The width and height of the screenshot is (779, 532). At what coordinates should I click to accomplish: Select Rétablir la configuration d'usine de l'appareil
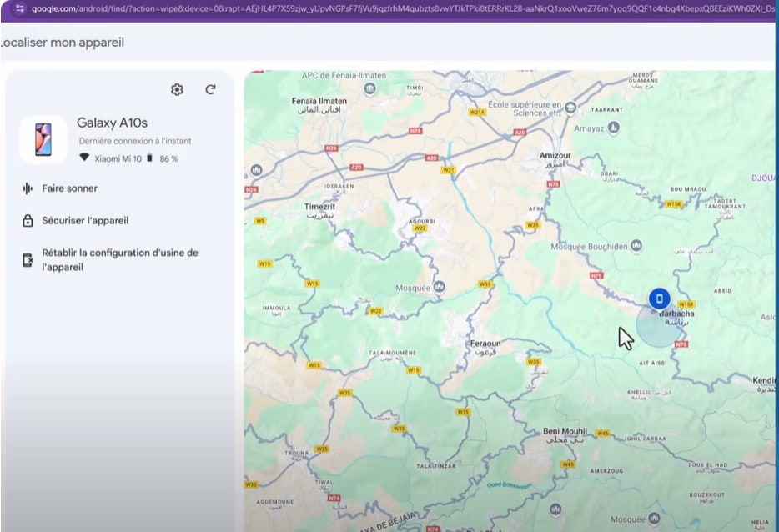(120, 260)
